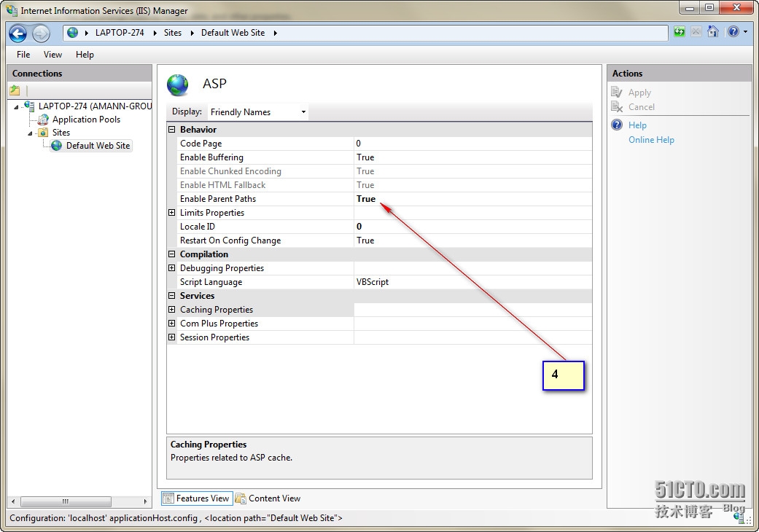Click the Apply action
Screen dimensions: 759x532
(x=639, y=93)
